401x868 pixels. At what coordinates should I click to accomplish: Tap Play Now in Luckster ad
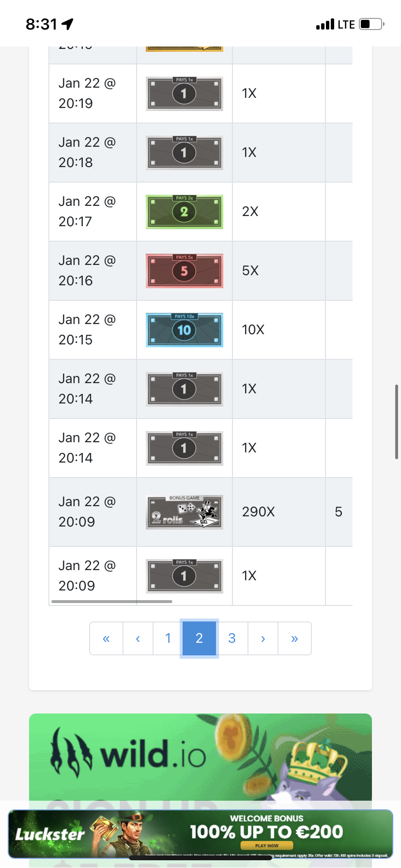coord(267,846)
